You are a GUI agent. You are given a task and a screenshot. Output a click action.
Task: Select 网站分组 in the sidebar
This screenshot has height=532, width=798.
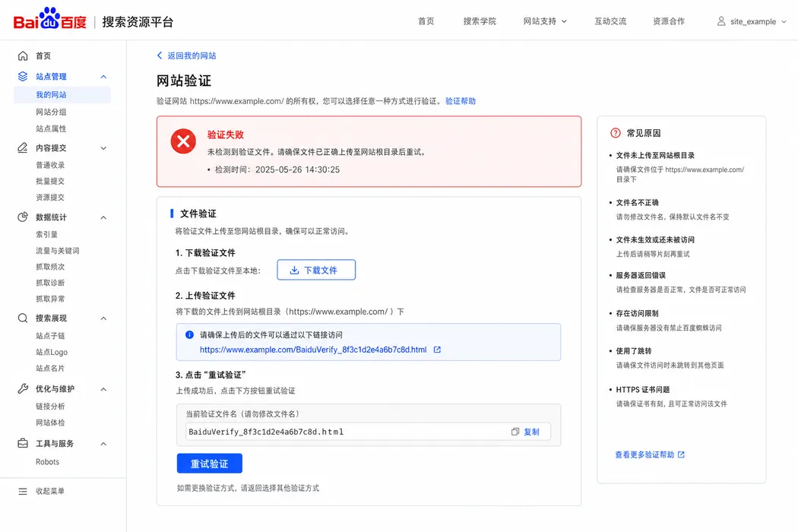click(51, 112)
